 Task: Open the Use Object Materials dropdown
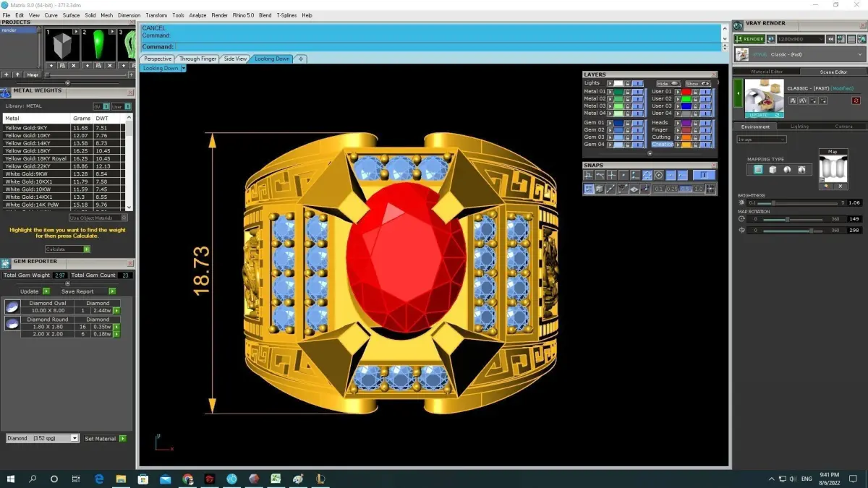tap(98, 218)
